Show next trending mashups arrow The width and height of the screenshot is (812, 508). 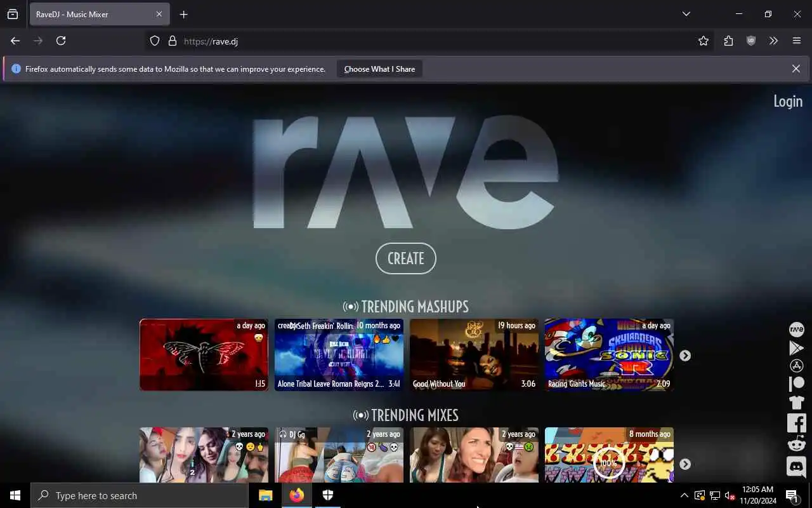[x=685, y=356]
